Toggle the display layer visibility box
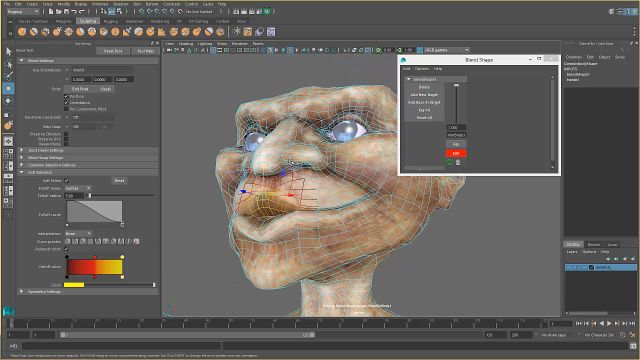 [569, 267]
